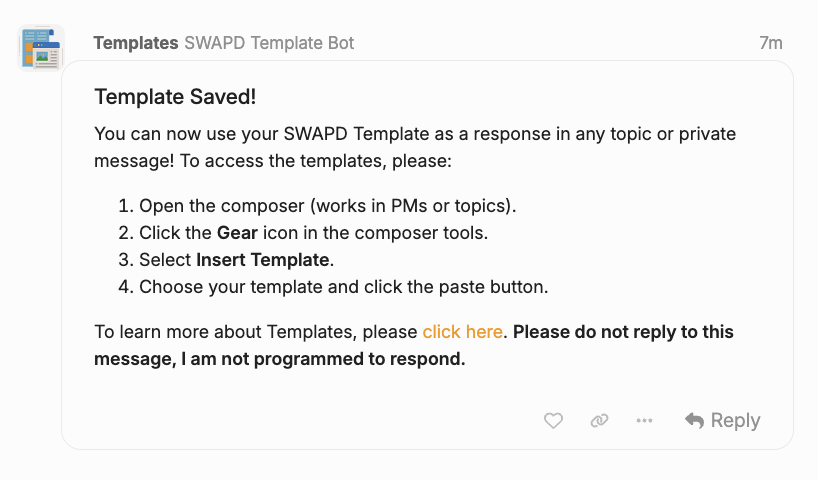Click the bold "Insert Template" text

click(262, 261)
